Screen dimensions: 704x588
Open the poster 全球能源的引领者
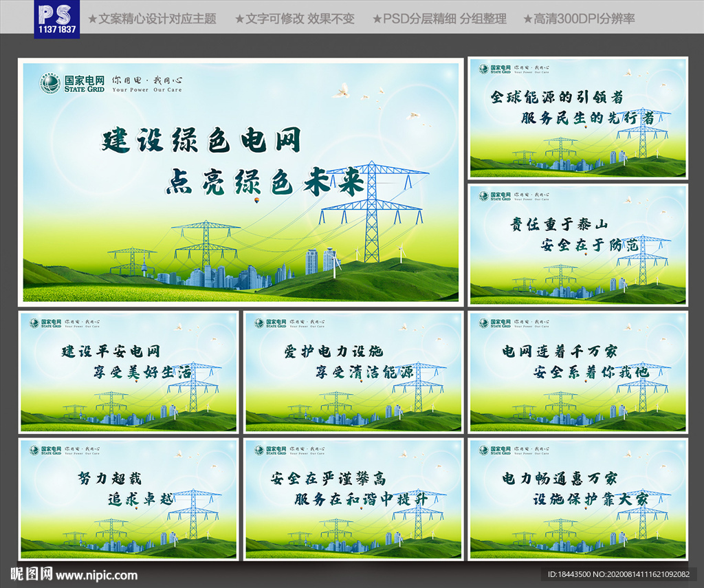577,118
